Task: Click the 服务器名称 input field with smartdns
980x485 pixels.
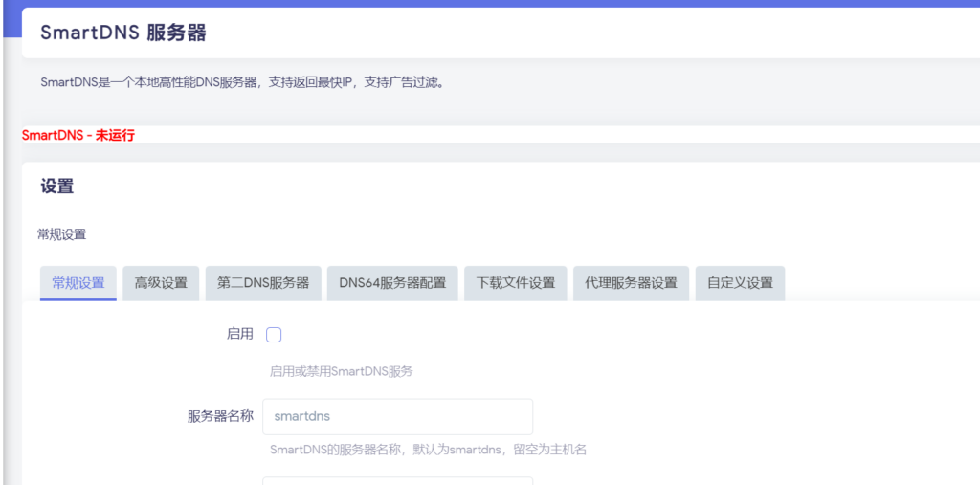Action: [x=397, y=417]
